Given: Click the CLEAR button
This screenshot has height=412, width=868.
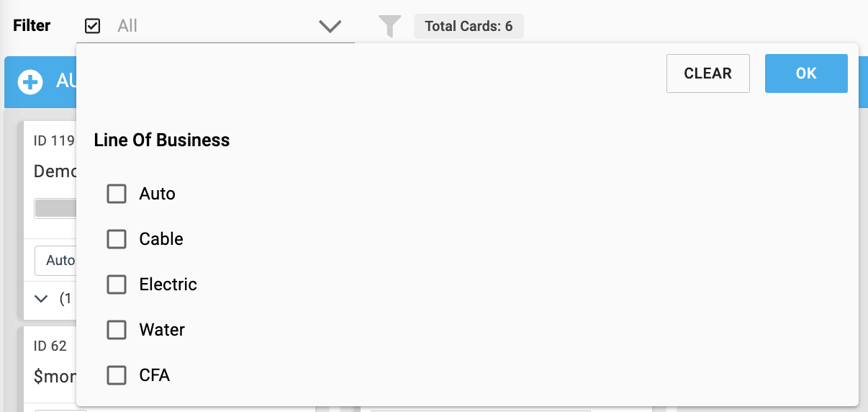Looking at the screenshot, I should click(708, 73).
